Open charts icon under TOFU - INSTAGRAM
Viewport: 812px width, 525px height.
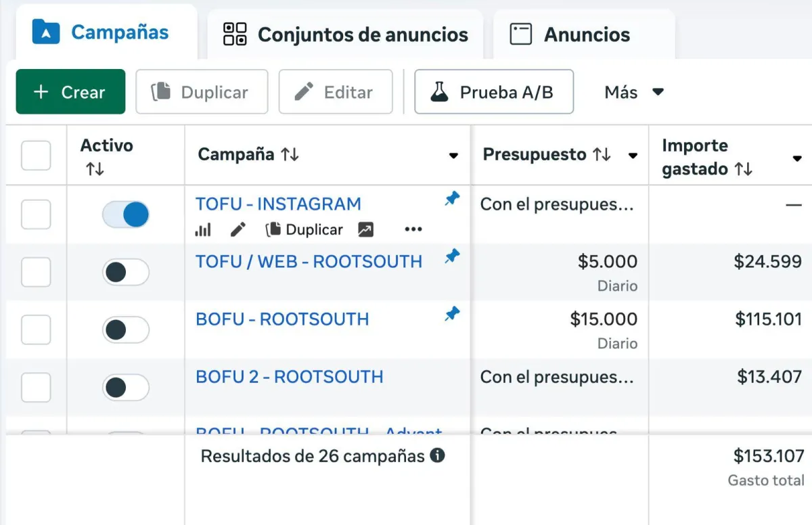(x=203, y=230)
